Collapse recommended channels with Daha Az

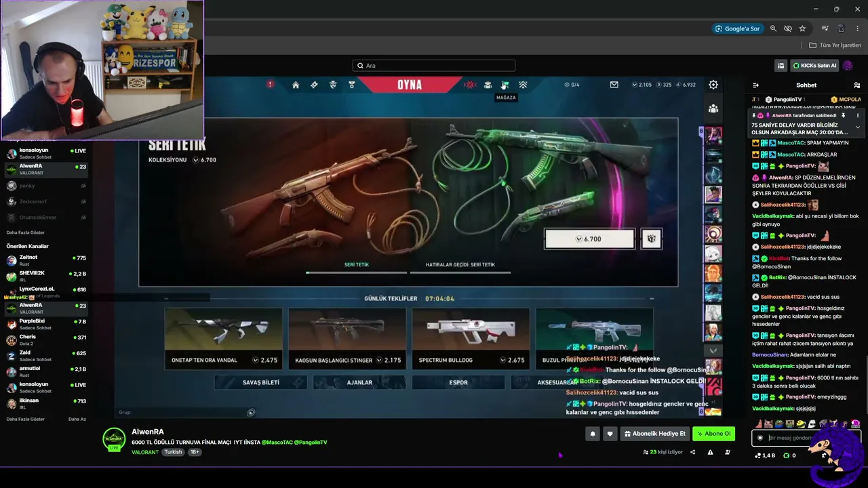point(77,419)
